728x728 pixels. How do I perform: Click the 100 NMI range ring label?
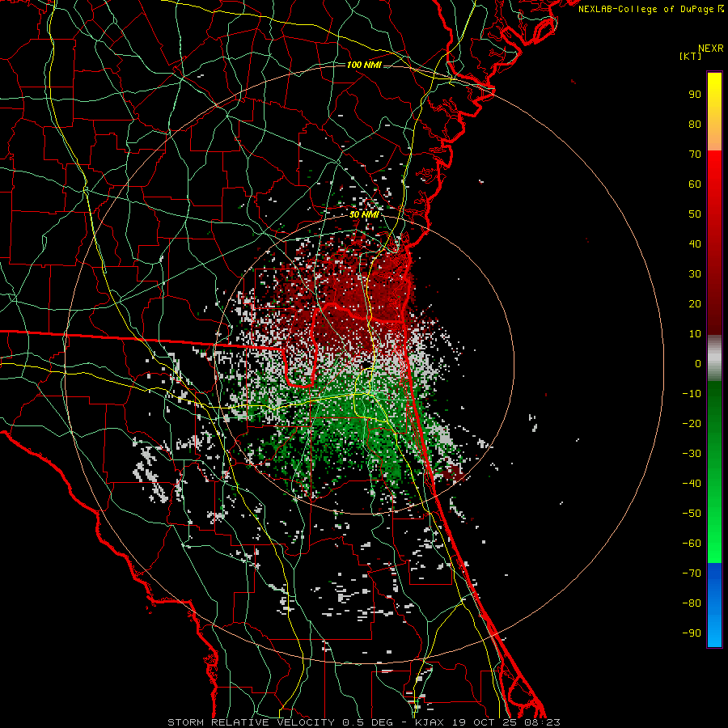pyautogui.click(x=364, y=65)
